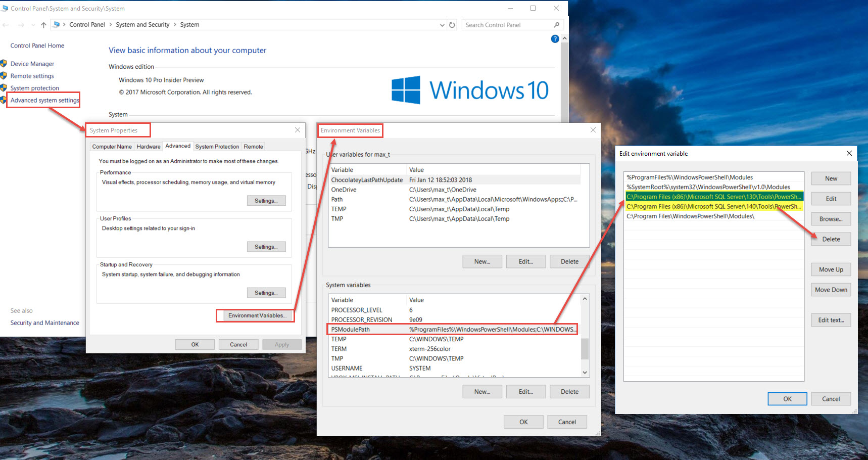Image resolution: width=868 pixels, height=460 pixels.
Task: Select PSModulePath system variable row
Action: [x=453, y=329]
